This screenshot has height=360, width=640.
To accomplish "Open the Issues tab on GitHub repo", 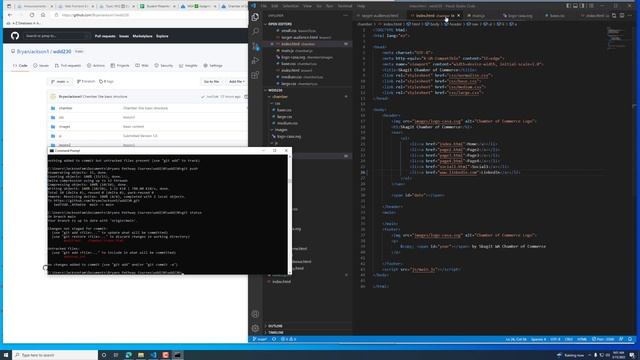I will point(41,66).
